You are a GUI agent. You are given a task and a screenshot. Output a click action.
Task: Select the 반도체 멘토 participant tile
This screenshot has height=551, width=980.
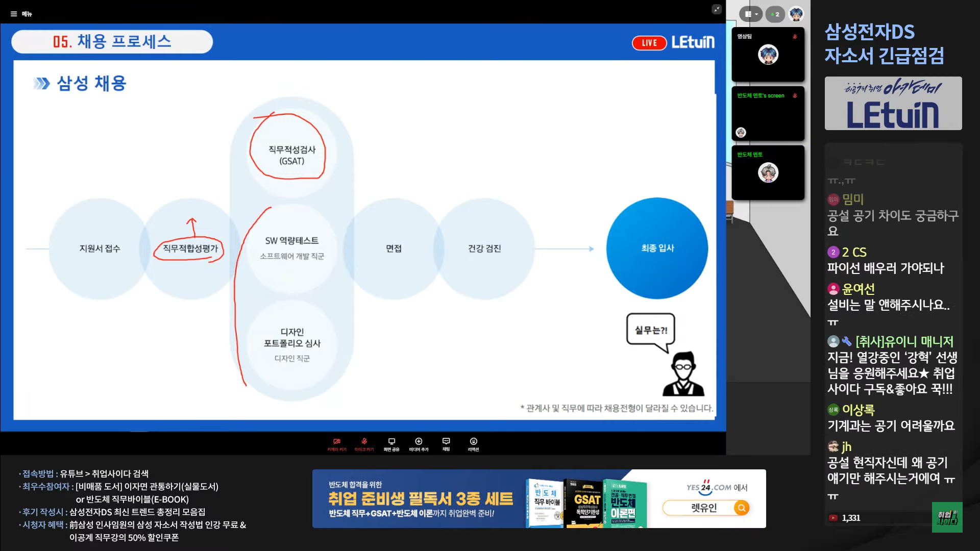pos(768,173)
